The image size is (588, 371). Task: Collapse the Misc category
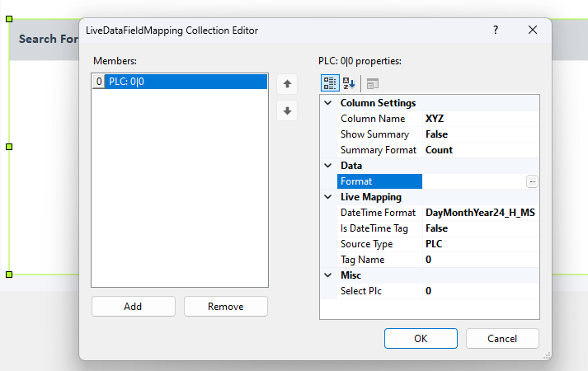coord(328,275)
